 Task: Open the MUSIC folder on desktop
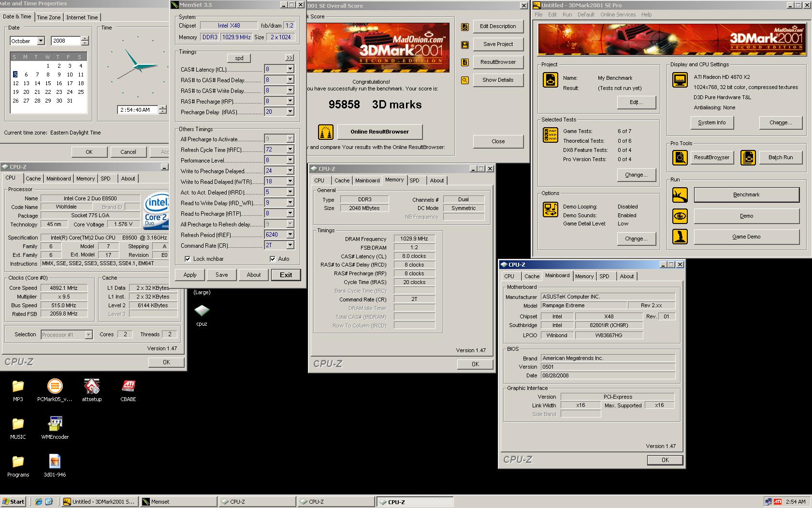18,428
